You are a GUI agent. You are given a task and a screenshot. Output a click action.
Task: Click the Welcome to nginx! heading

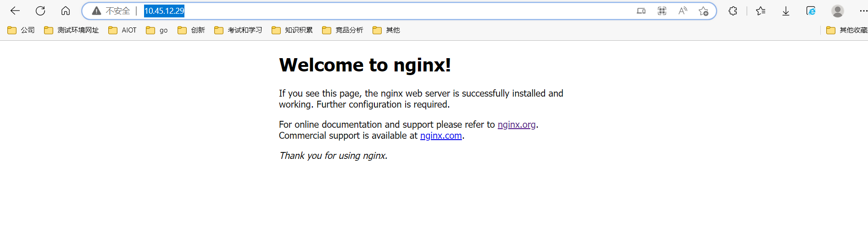pyautogui.click(x=365, y=65)
